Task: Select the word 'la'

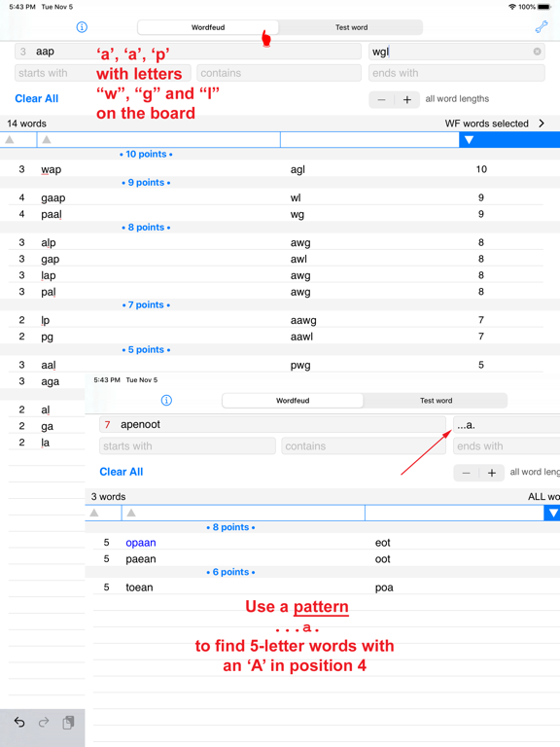Action: [46, 443]
